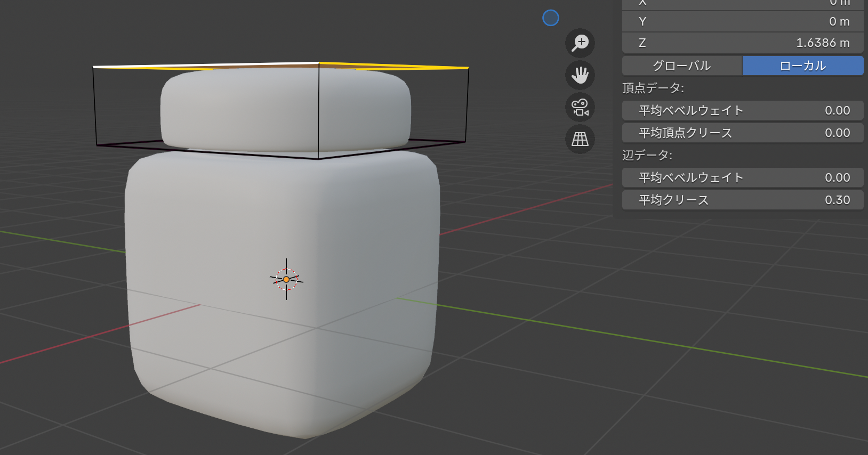Switch perspective/orthographic with the grid icon
Image resolution: width=868 pixels, height=455 pixels.
580,139
